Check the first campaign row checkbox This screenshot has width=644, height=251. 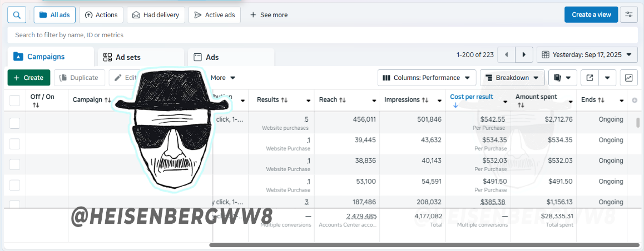point(15,123)
